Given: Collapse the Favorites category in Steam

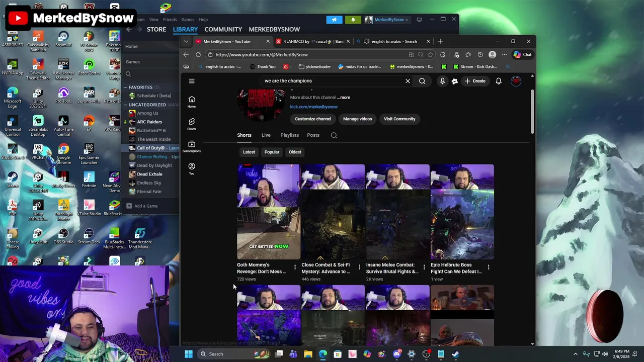Looking at the screenshot, I should (x=126, y=87).
